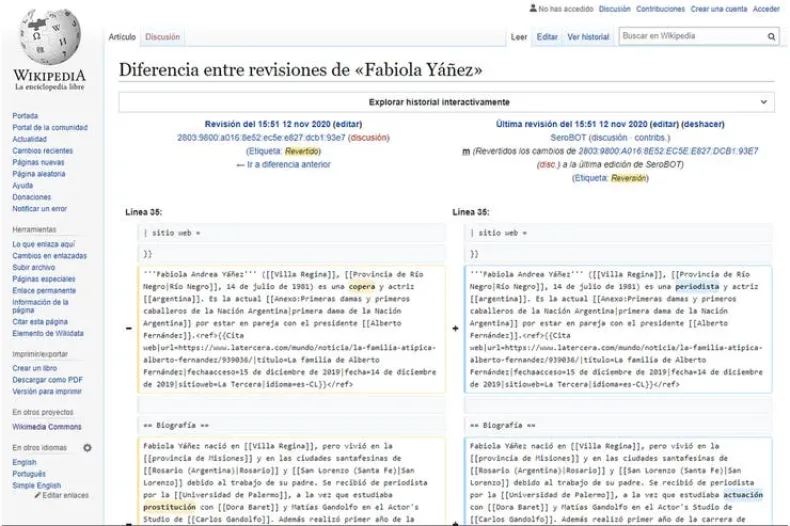Open SeroBOT user link
This screenshot has width=790, height=526.
(570, 137)
